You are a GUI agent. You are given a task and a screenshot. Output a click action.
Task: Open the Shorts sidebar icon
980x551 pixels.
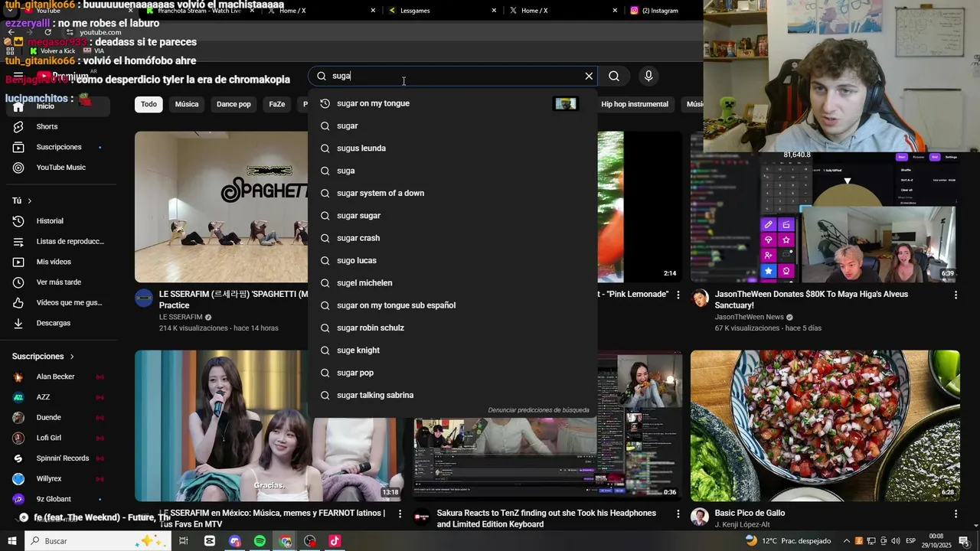(x=18, y=126)
